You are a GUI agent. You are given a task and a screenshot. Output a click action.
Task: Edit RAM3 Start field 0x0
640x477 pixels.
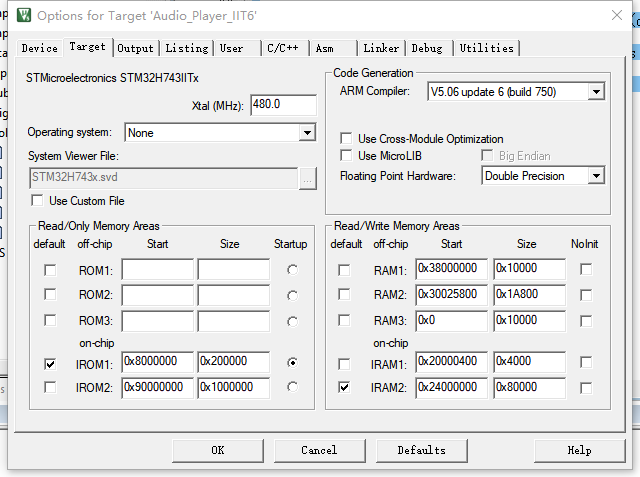[451, 321]
